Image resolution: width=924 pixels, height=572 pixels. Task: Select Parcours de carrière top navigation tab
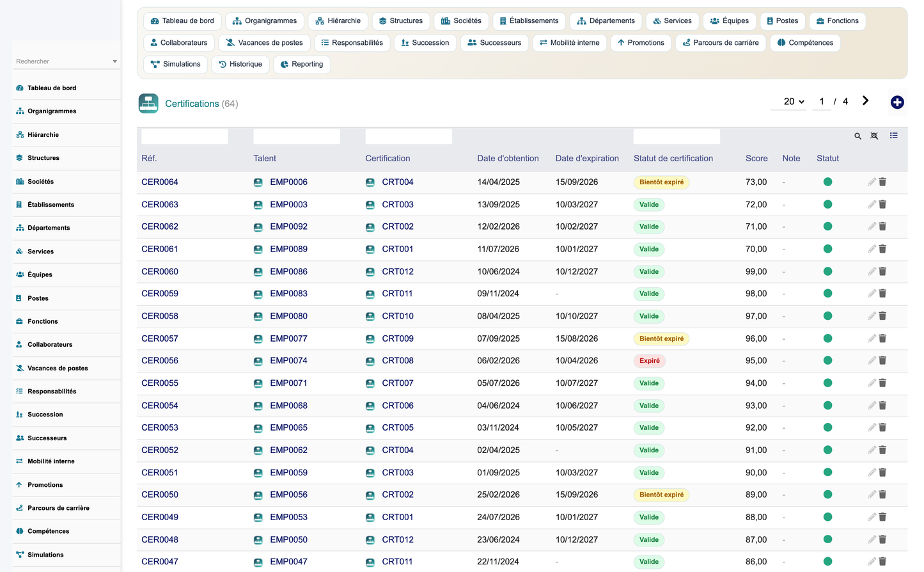721,43
